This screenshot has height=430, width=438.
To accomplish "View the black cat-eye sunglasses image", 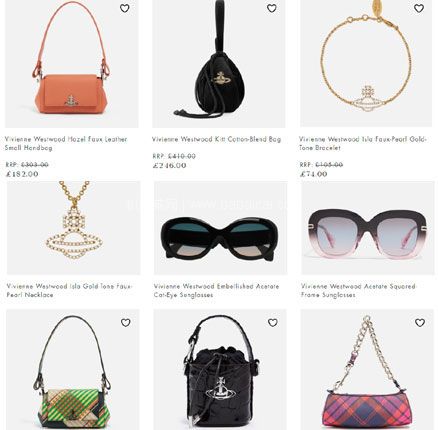I will pyautogui.click(x=220, y=228).
